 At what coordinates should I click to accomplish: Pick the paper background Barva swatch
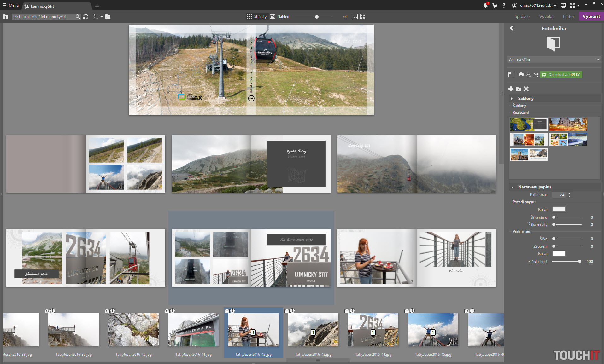(559, 210)
